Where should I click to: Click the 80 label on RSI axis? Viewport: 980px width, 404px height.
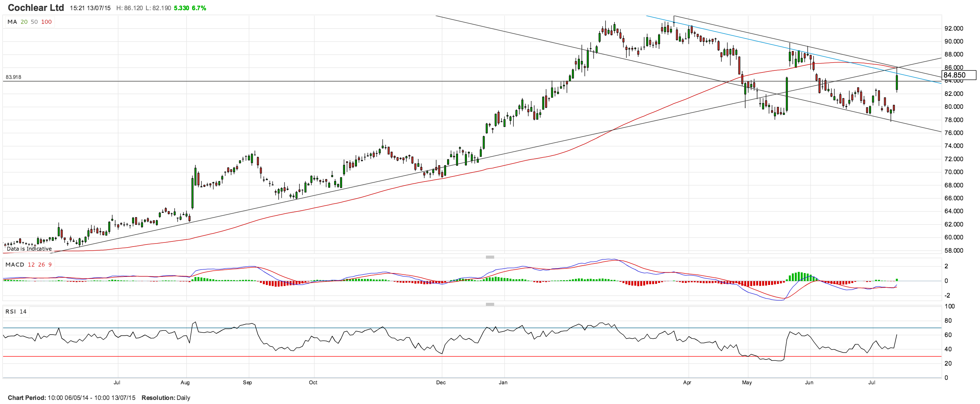(x=948, y=321)
